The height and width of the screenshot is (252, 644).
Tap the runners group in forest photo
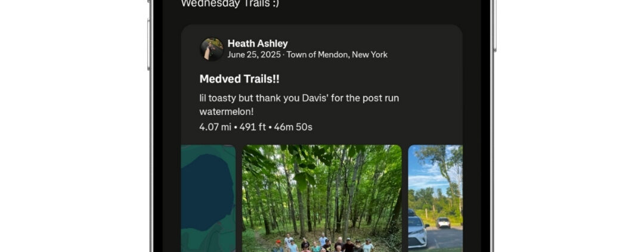pyautogui.click(x=323, y=244)
